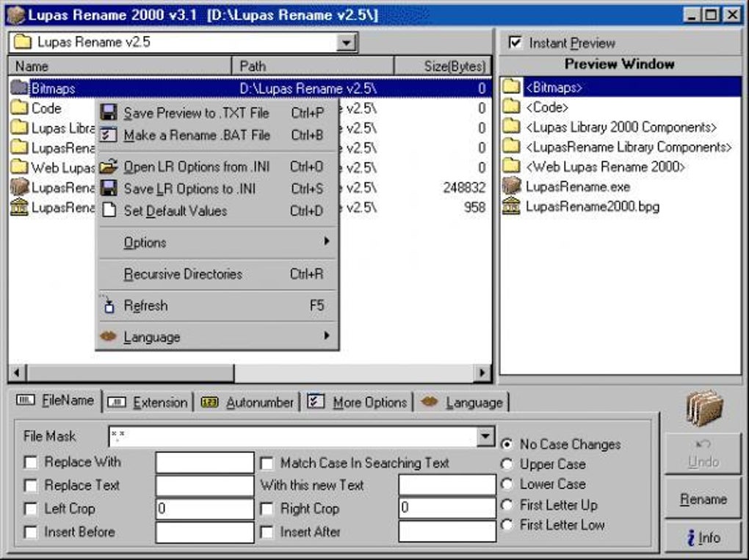
Task: Open the More Options tab
Action: (358, 402)
